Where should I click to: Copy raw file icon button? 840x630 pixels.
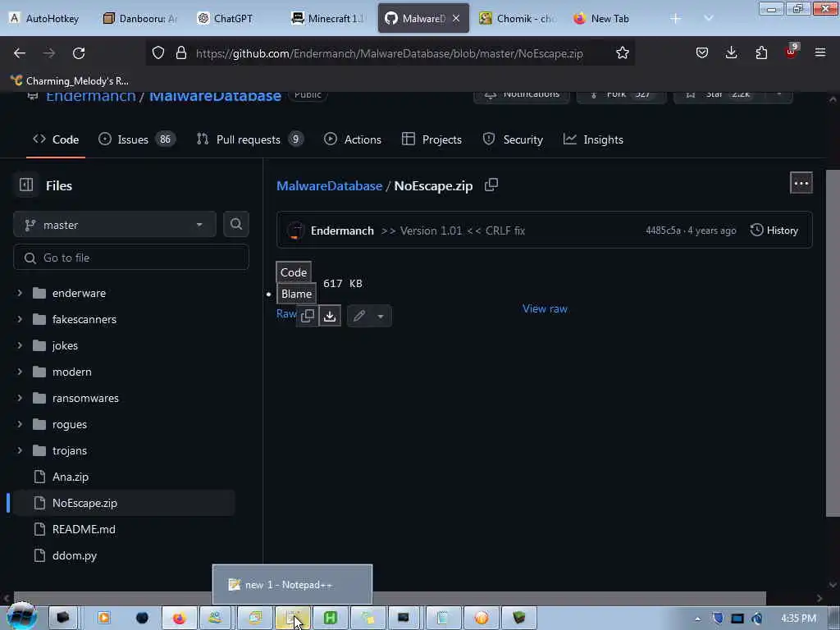[x=308, y=316]
